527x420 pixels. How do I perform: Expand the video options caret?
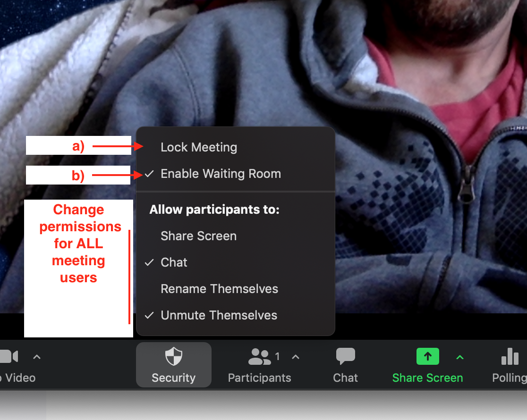[x=37, y=357]
